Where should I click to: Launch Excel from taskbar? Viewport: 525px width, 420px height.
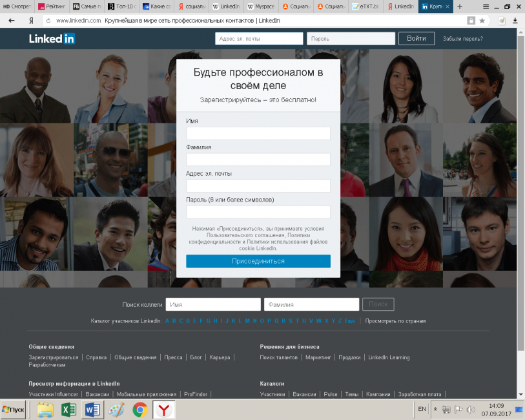69,410
